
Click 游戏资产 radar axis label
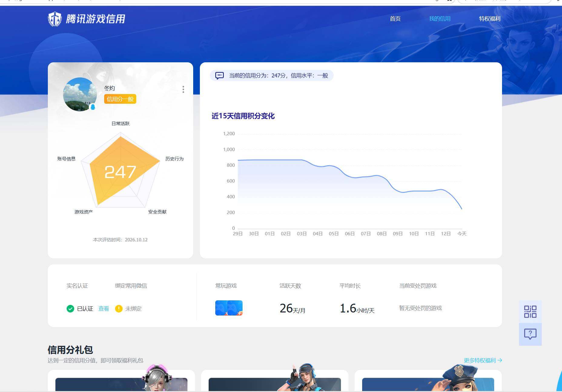(84, 212)
